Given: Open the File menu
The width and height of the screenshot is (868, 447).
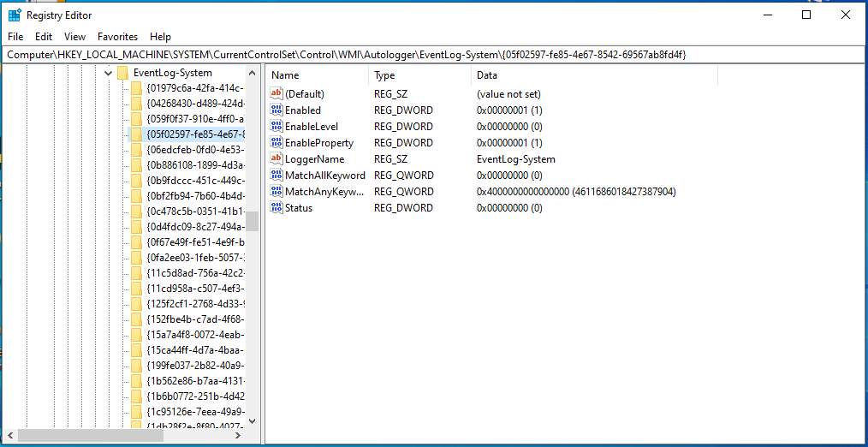Looking at the screenshot, I should (15, 37).
